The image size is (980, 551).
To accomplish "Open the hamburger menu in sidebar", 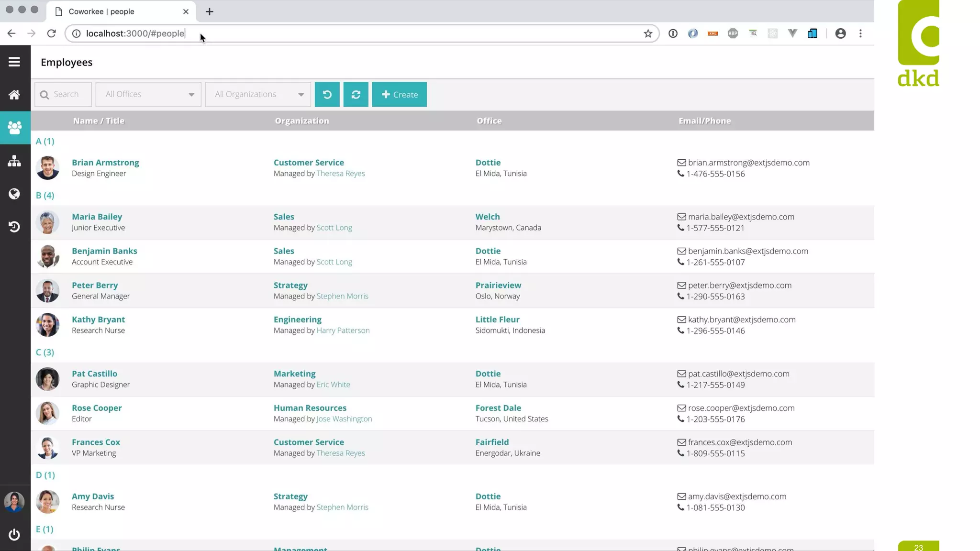I will (14, 62).
